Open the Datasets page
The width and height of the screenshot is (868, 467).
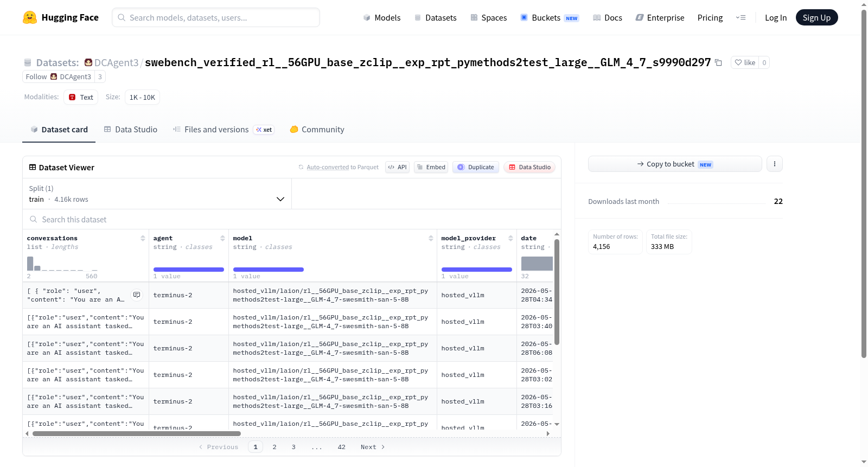[x=435, y=17]
